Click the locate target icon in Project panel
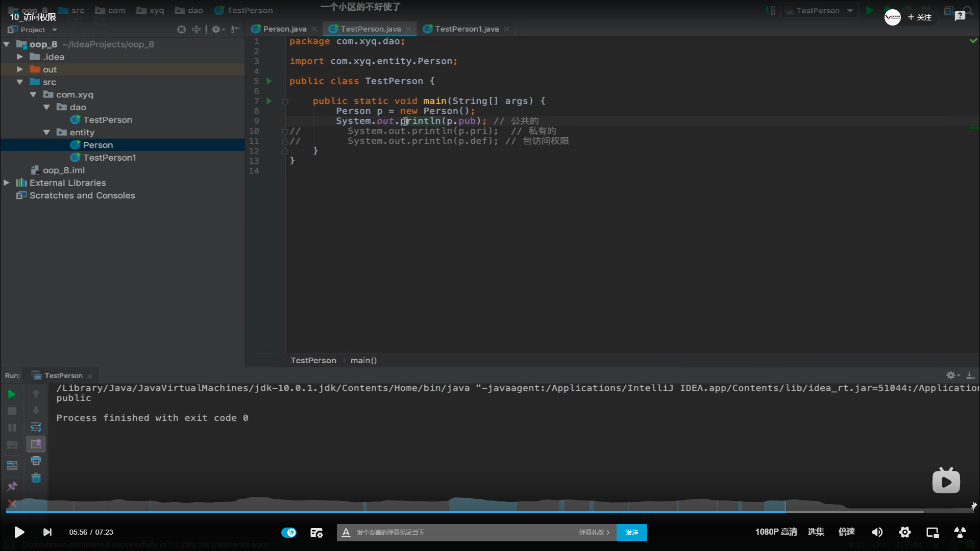 coord(181,30)
